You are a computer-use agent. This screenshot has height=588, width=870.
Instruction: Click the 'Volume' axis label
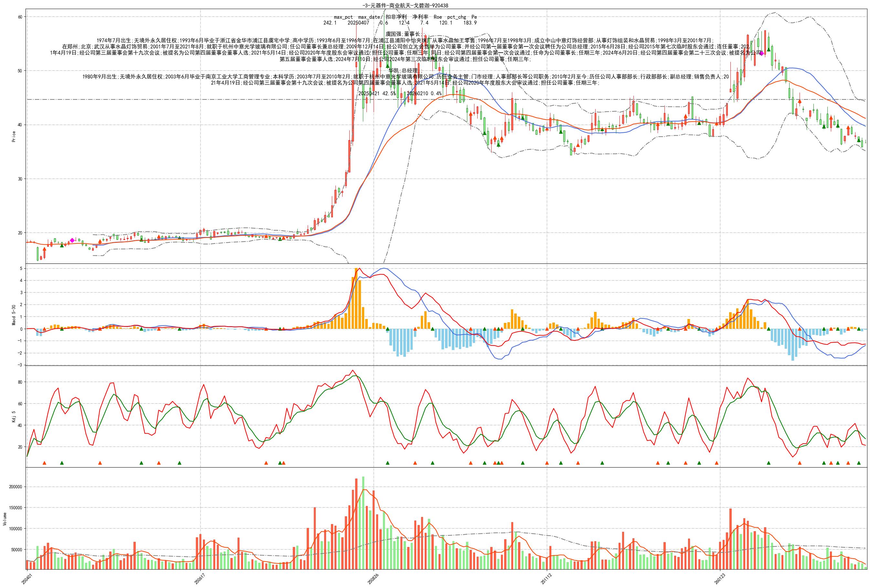[5, 519]
